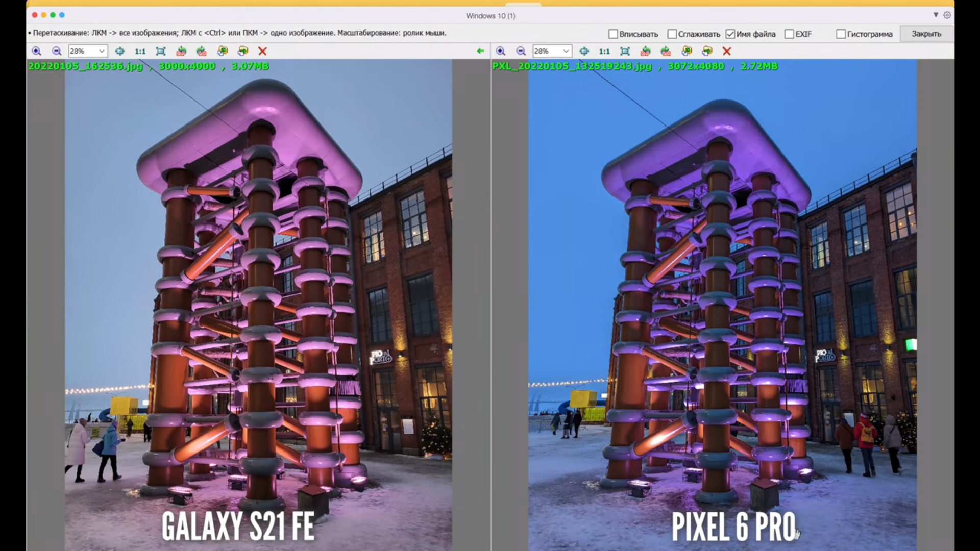
Task: Show next image in right panel
Action: click(x=707, y=51)
